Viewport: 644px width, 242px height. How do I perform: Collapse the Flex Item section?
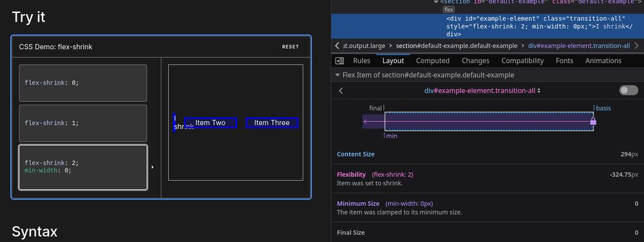coord(337,76)
